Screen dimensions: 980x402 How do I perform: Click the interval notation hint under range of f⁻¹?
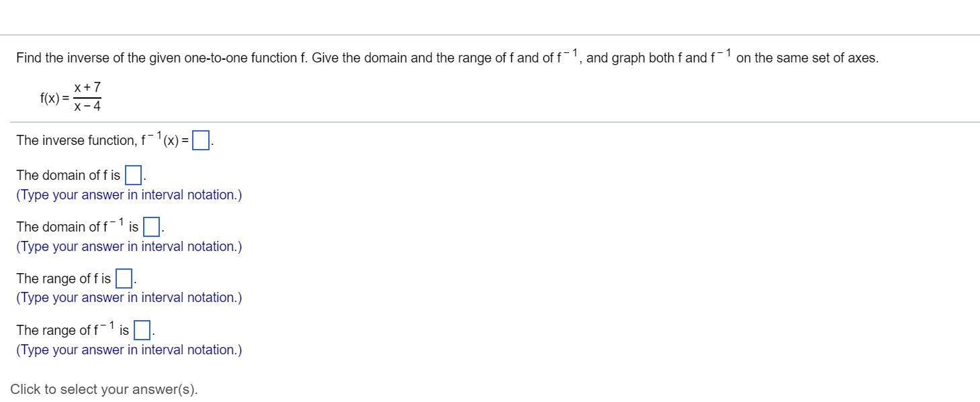(x=129, y=350)
